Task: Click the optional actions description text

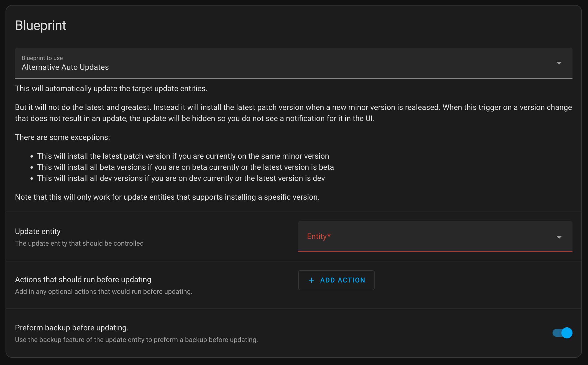Action: click(x=104, y=292)
